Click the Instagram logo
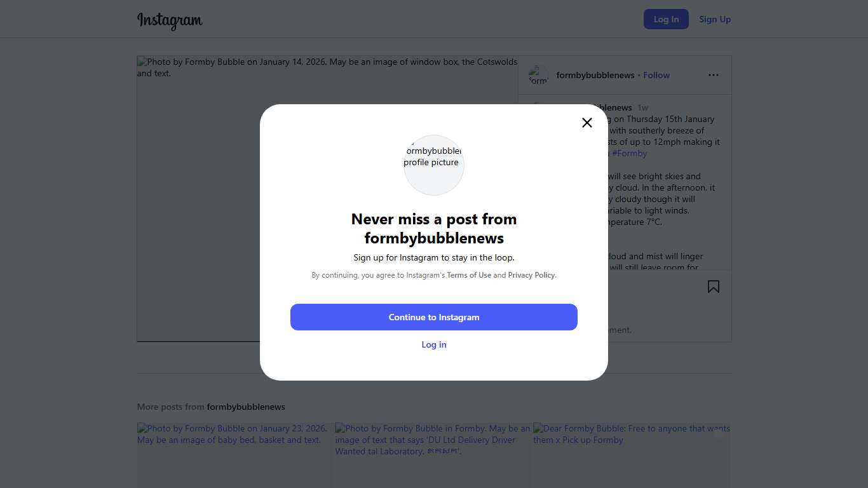868x488 pixels. (170, 20)
